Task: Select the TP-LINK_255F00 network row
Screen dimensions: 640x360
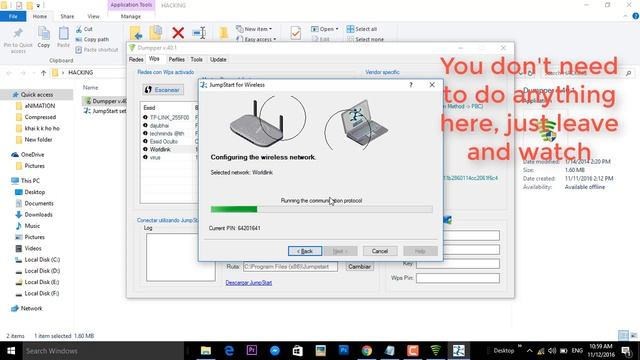Action: (169, 118)
